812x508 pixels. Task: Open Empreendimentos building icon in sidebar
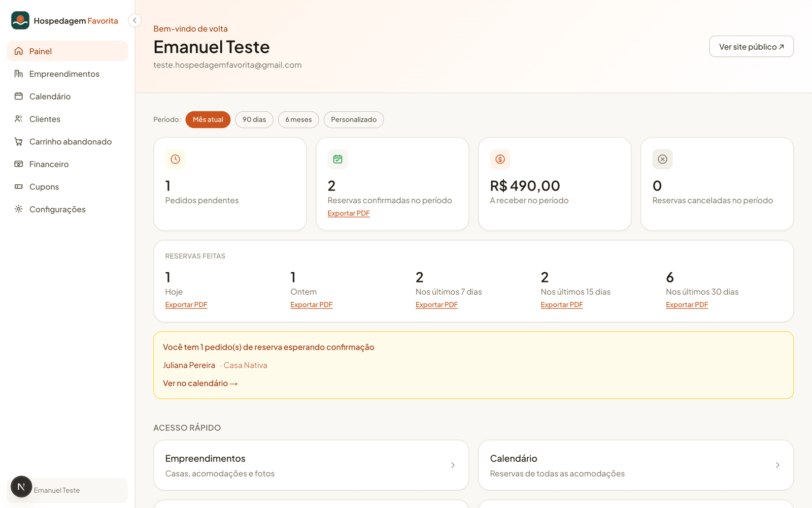coord(19,74)
